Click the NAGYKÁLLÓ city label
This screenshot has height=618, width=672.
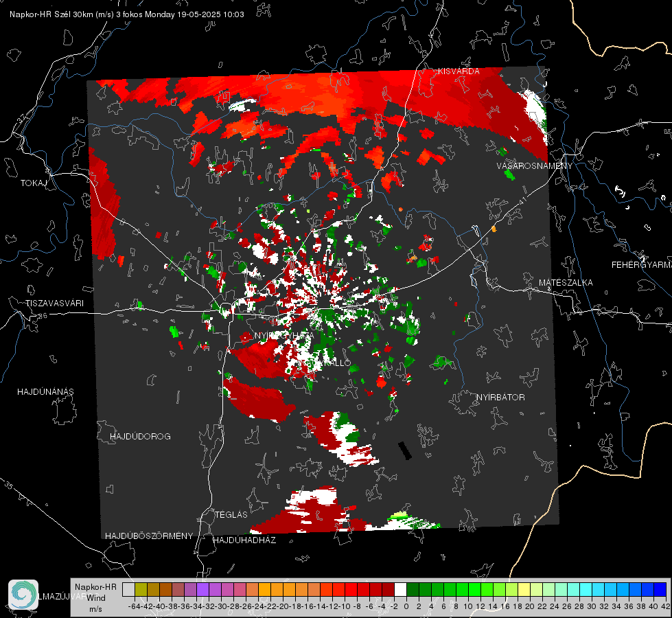tap(326, 363)
